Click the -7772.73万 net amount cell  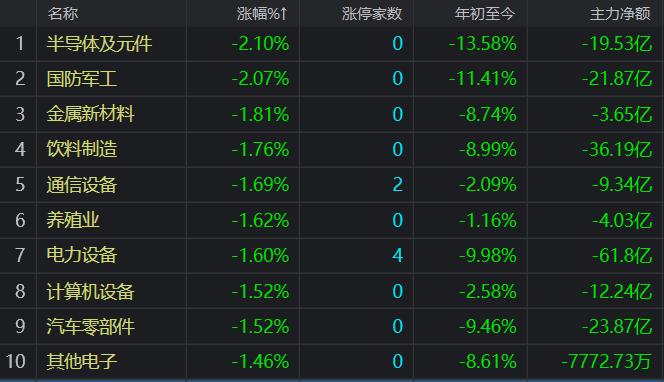606,361
